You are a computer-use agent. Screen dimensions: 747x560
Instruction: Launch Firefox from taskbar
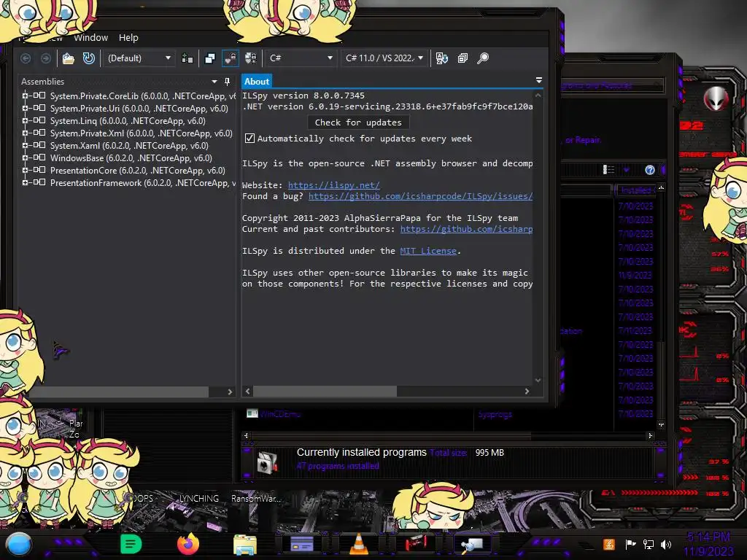tap(188, 544)
